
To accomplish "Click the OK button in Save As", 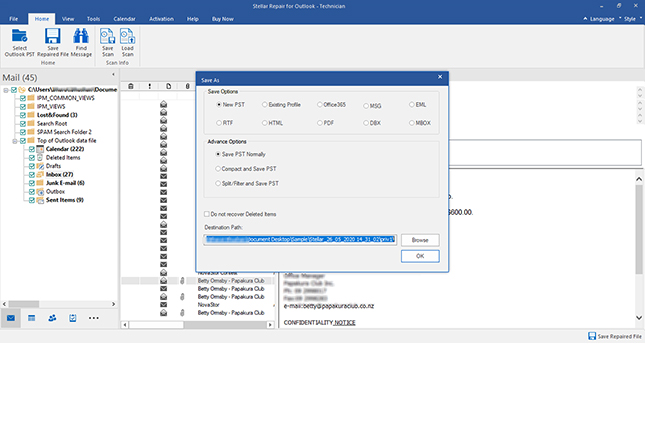I will coord(420,256).
